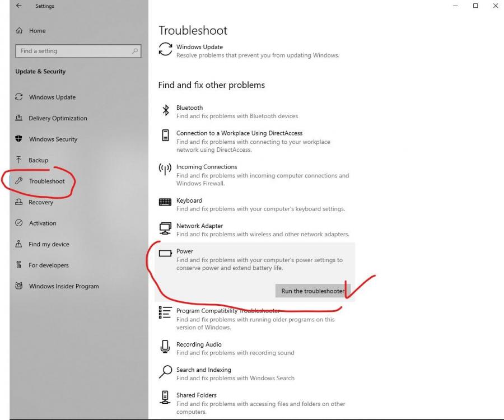
Task: Select the Incoming Connections troubleshooter
Action: tap(207, 167)
